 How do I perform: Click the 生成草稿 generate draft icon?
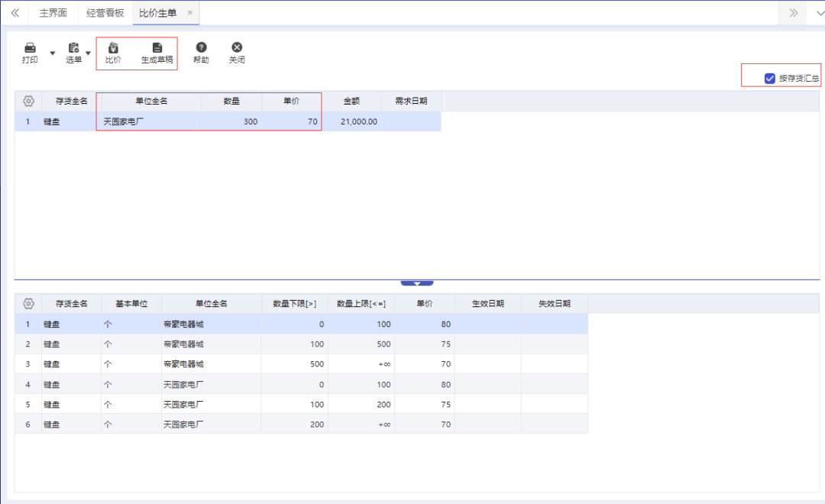157,47
